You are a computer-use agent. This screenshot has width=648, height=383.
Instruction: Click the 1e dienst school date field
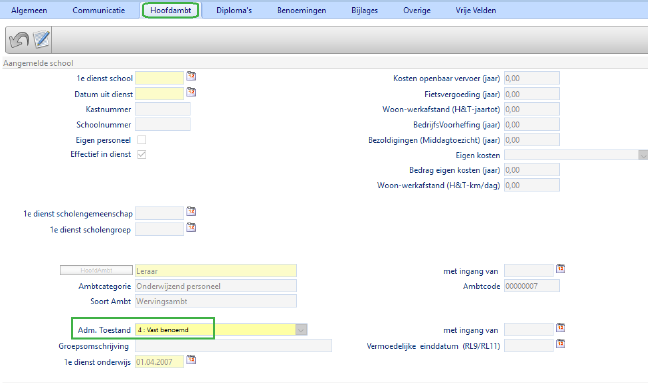(x=159, y=78)
